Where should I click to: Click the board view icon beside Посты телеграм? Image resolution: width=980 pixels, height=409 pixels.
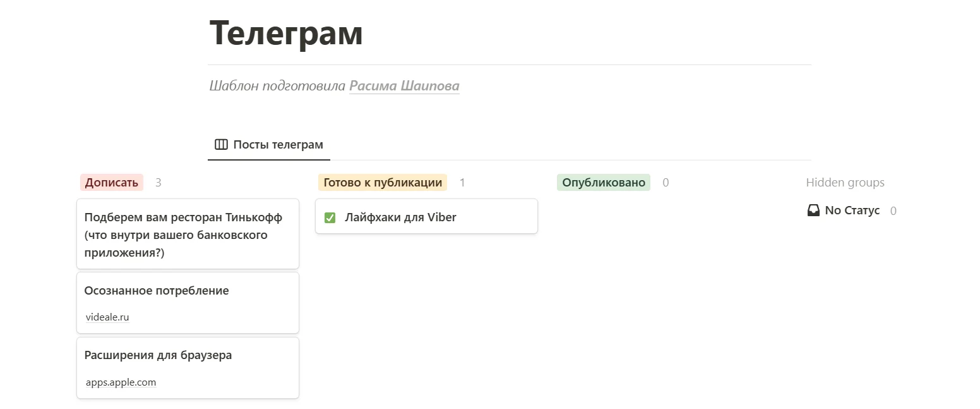(x=221, y=145)
